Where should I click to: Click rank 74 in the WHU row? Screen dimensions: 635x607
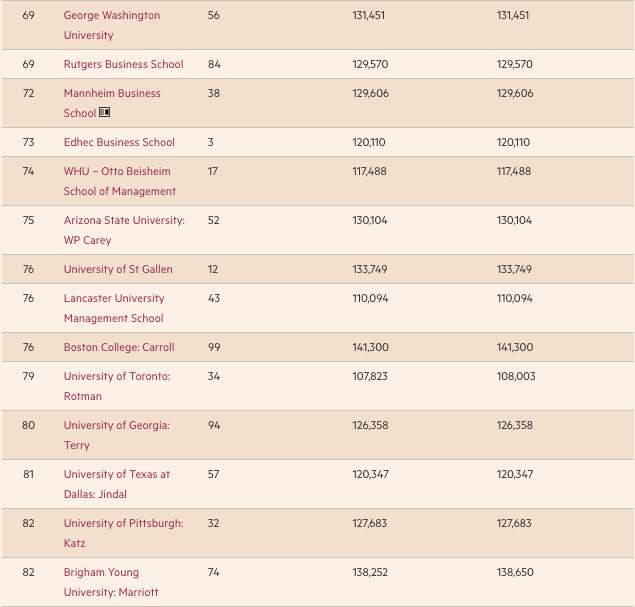(28, 171)
